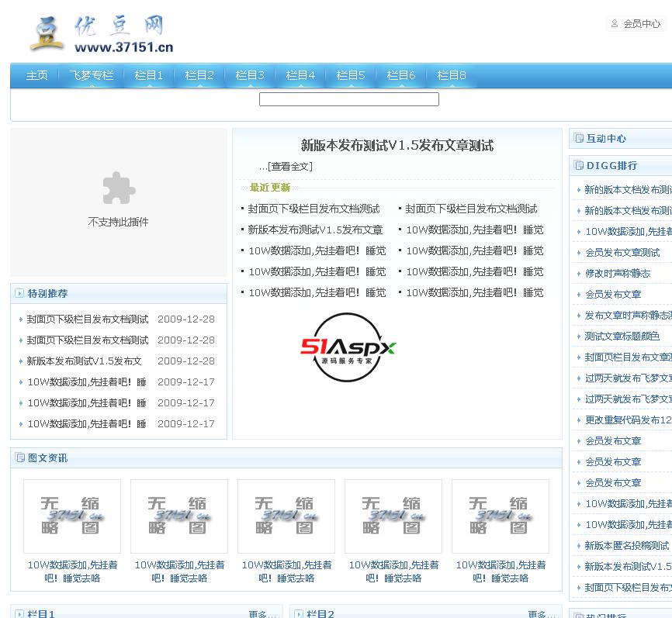Click the icon beside DIGG排行 header

578,165
